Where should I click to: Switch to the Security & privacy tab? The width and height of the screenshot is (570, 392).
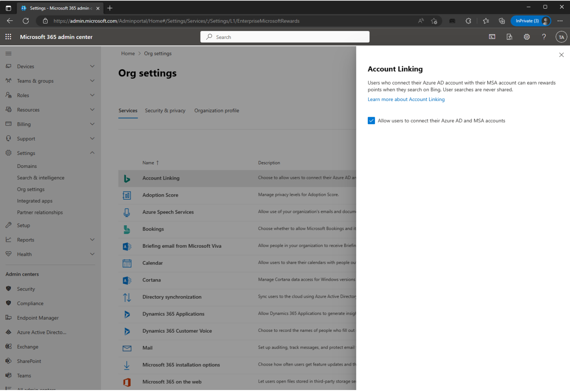(x=165, y=110)
